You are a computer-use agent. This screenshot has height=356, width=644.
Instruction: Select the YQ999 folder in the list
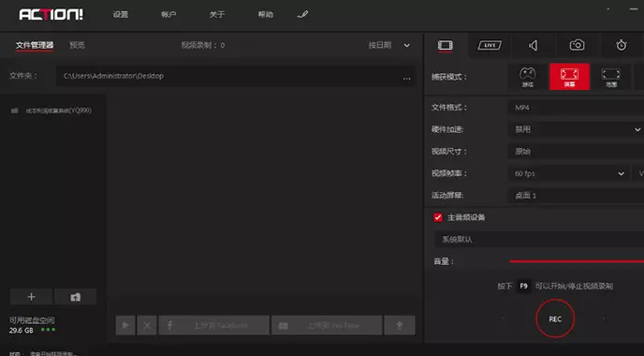(51, 111)
